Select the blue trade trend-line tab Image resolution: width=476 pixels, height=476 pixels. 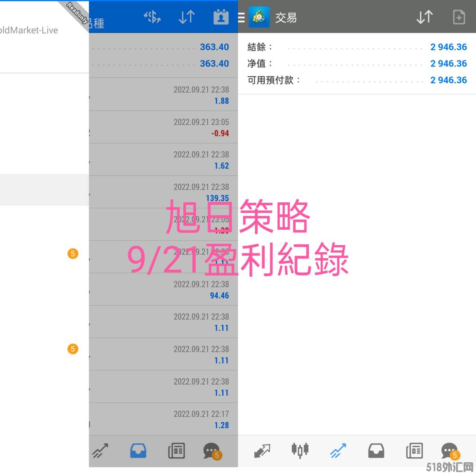(x=338, y=451)
